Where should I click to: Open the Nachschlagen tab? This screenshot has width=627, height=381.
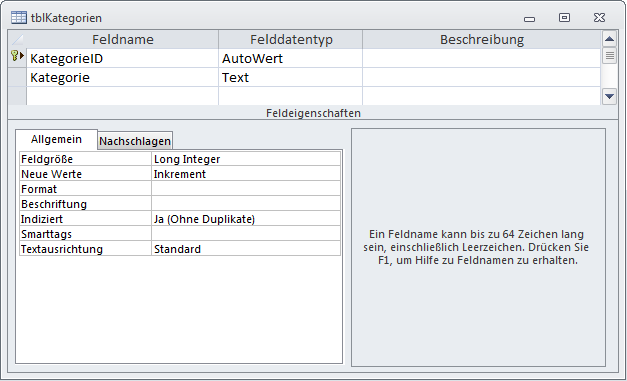point(135,141)
